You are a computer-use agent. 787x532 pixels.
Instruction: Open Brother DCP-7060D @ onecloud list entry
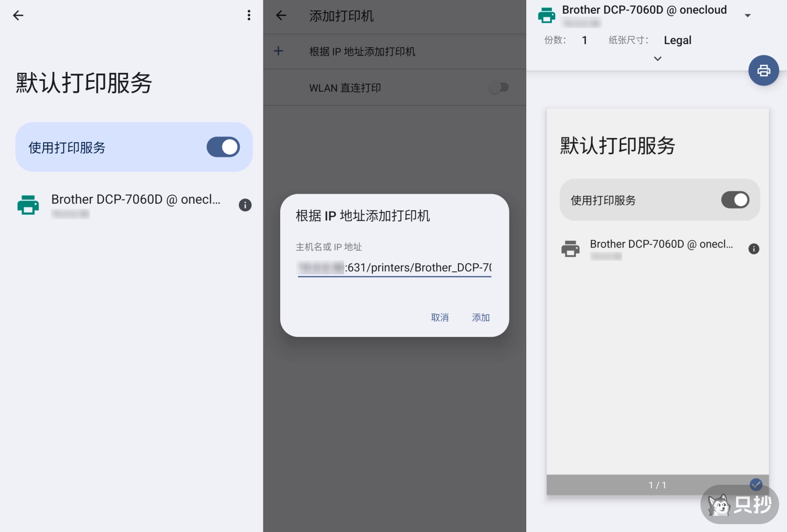click(x=135, y=200)
